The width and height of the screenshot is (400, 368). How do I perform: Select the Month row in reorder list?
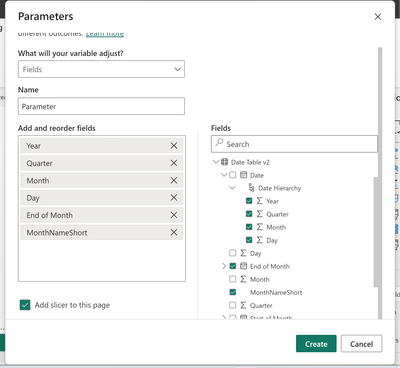(102, 180)
